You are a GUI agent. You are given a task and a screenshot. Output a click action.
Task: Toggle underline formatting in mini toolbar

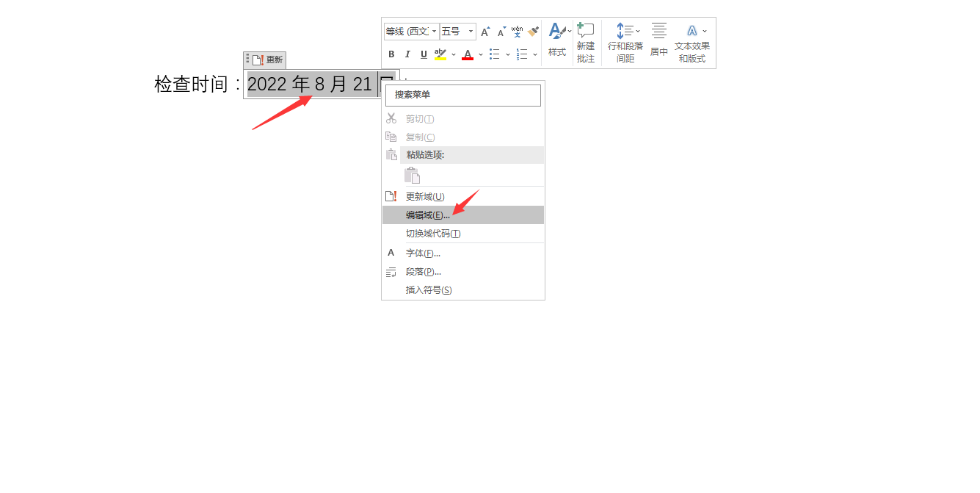click(424, 54)
